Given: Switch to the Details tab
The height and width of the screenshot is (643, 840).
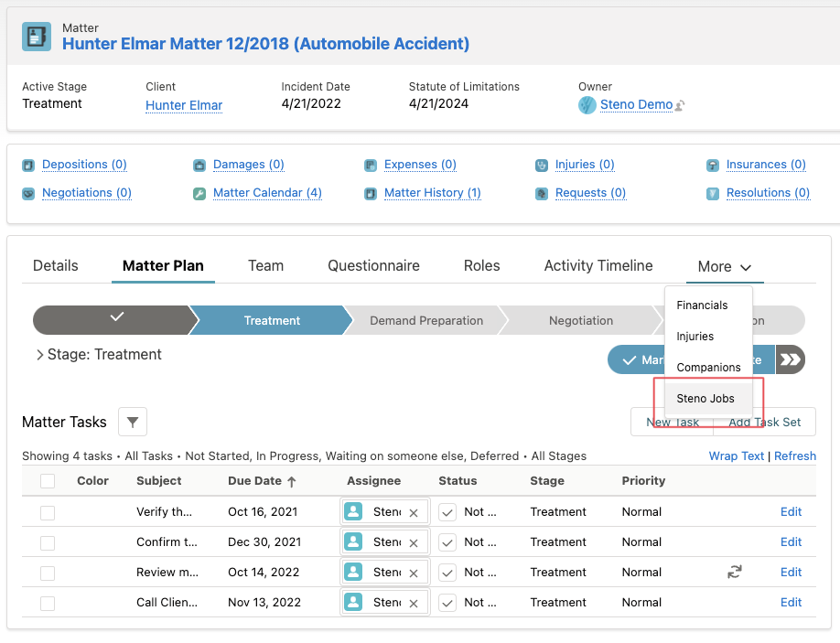Looking at the screenshot, I should click(x=55, y=266).
